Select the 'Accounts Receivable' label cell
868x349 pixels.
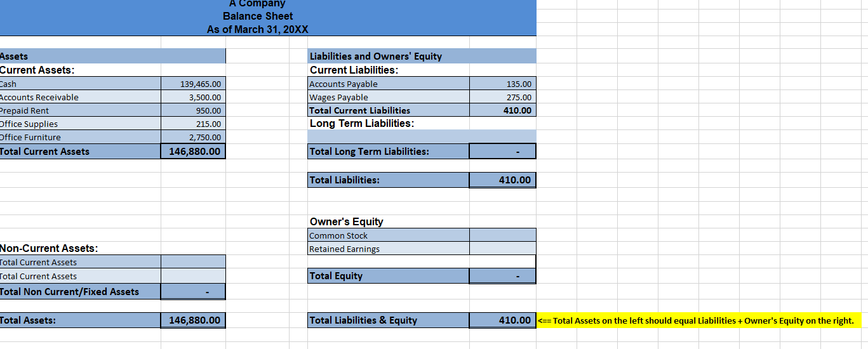point(80,97)
